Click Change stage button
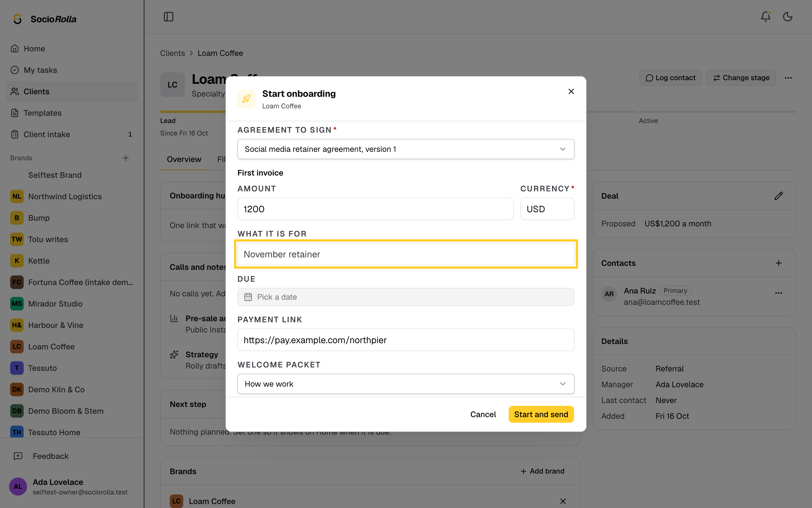The height and width of the screenshot is (508, 812). coord(741,78)
